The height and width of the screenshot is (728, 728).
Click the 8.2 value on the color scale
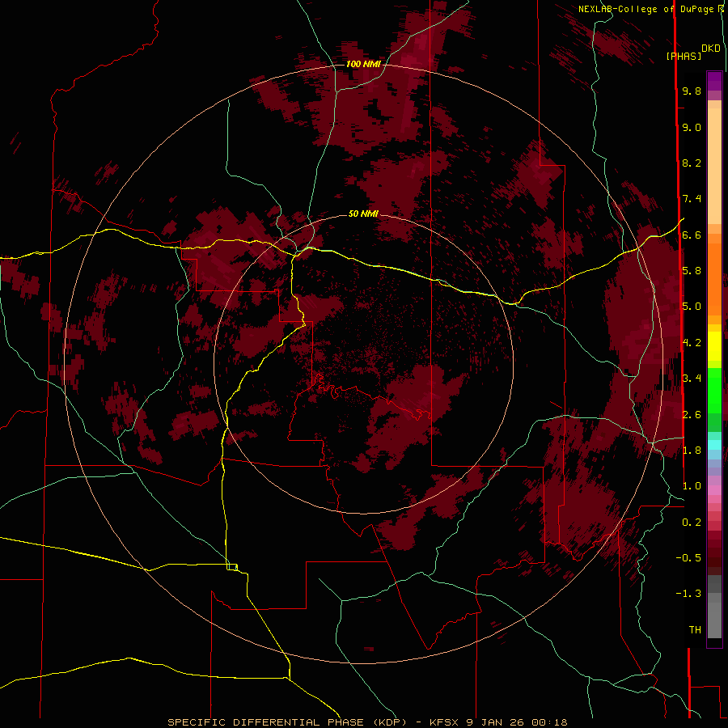click(x=692, y=163)
